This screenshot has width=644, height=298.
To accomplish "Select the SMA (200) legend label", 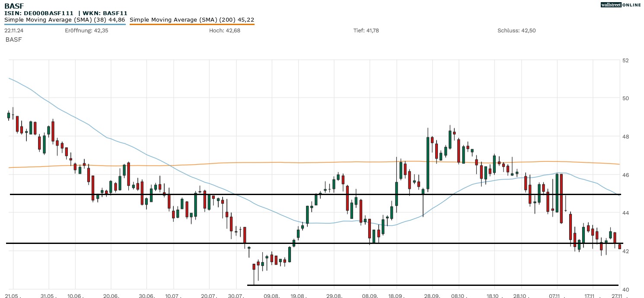I will coord(191,19).
